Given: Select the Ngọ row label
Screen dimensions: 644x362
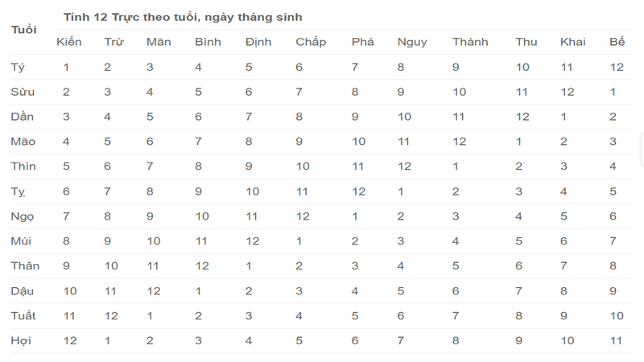Looking at the screenshot, I should pyautogui.click(x=23, y=216).
